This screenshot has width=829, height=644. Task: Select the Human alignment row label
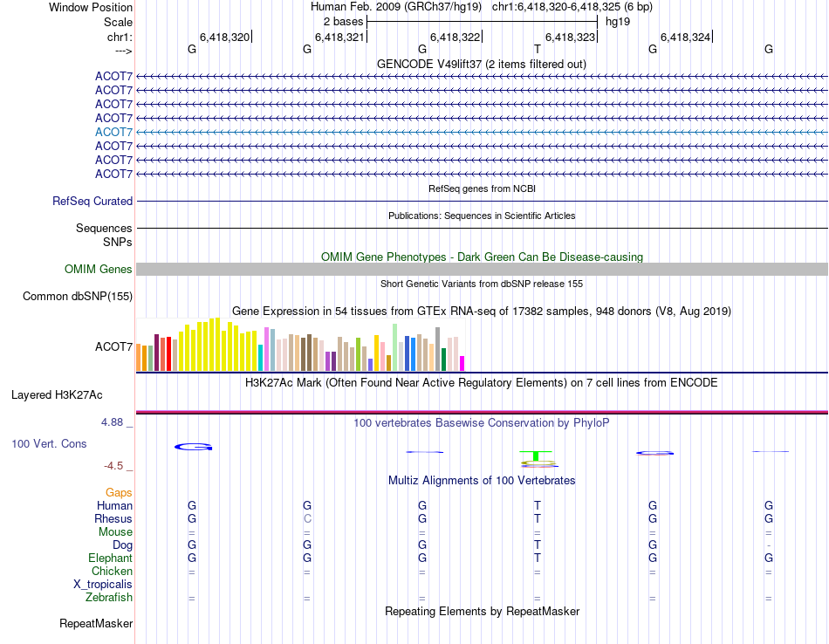[114, 506]
